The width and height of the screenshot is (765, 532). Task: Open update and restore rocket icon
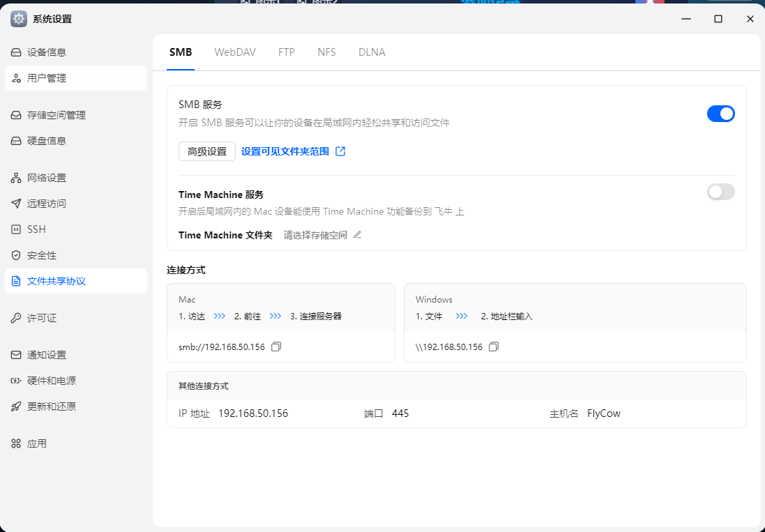(16, 406)
